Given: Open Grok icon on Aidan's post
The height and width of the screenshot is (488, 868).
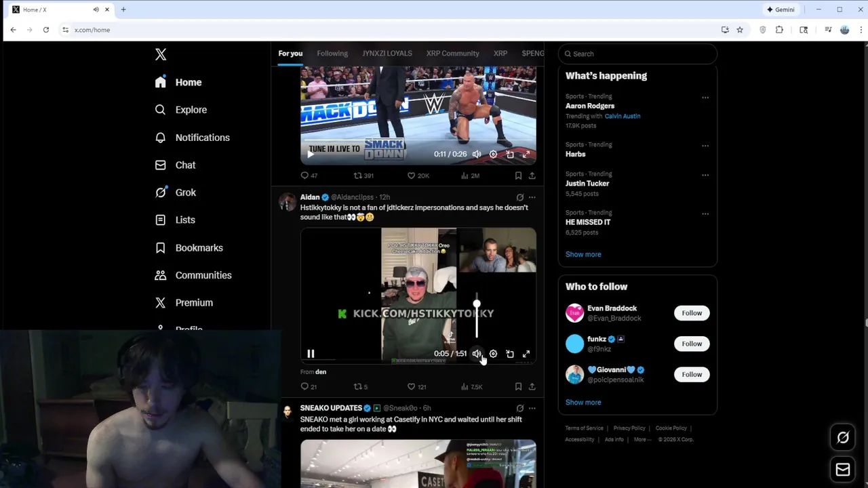Looking at the screenshot, I should [520, 197].
